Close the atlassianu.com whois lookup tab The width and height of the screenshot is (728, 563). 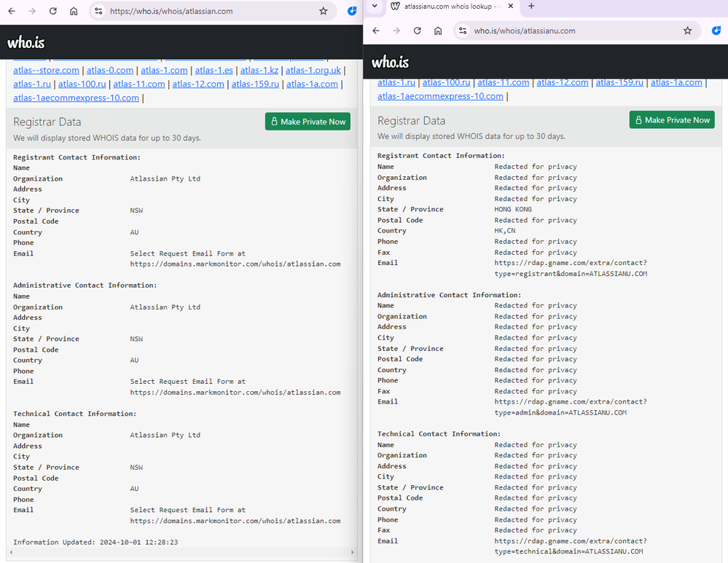511,6
